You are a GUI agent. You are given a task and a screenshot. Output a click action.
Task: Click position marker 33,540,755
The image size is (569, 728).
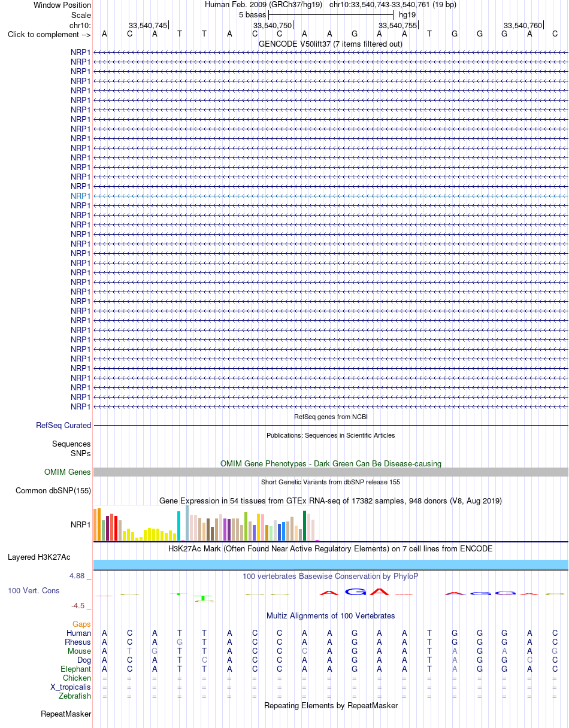coord(398,25)
